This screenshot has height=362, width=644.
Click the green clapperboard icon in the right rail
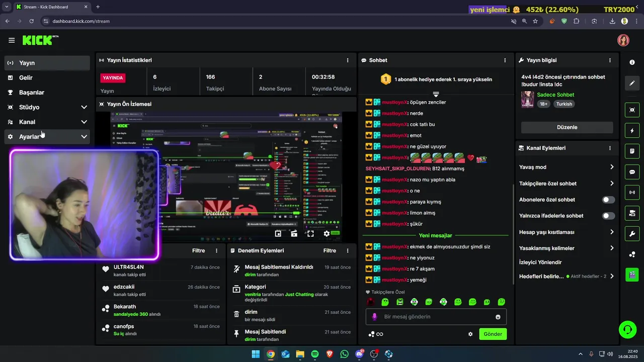click(x=632, y=275)
